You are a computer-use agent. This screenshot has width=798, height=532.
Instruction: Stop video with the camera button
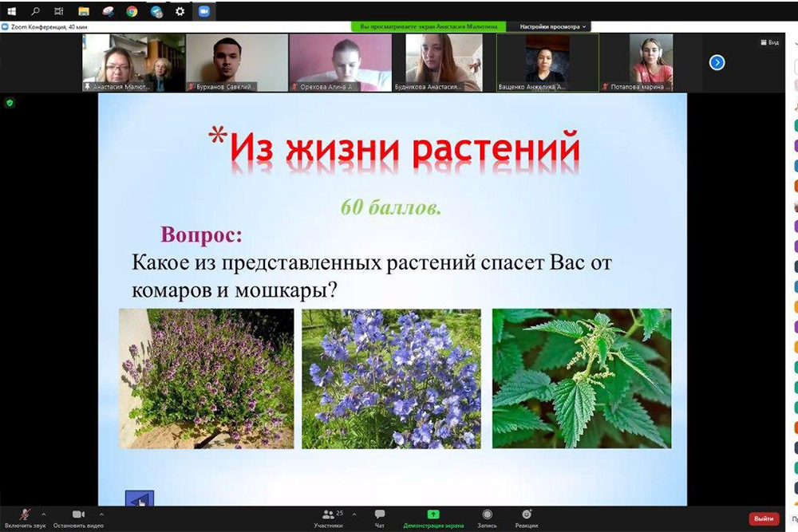pyautogui.click(x=78, y=515)
